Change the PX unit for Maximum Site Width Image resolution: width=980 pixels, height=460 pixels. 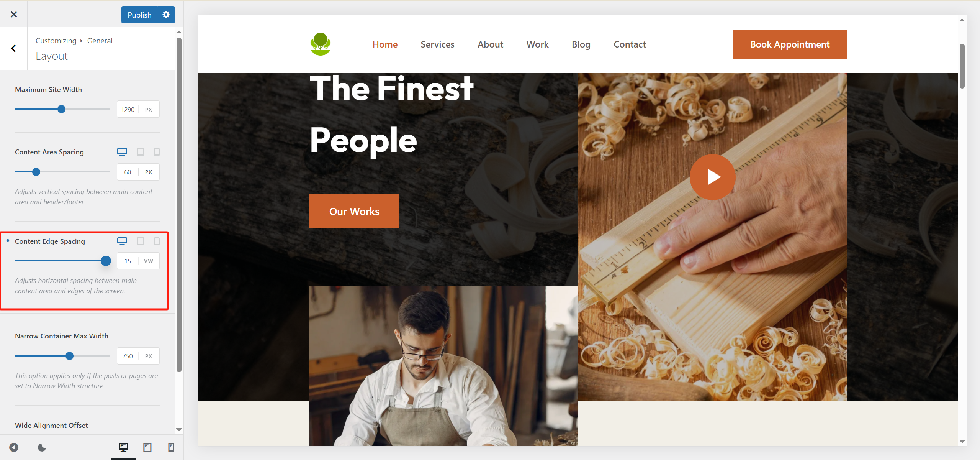[x=149, y=110]
